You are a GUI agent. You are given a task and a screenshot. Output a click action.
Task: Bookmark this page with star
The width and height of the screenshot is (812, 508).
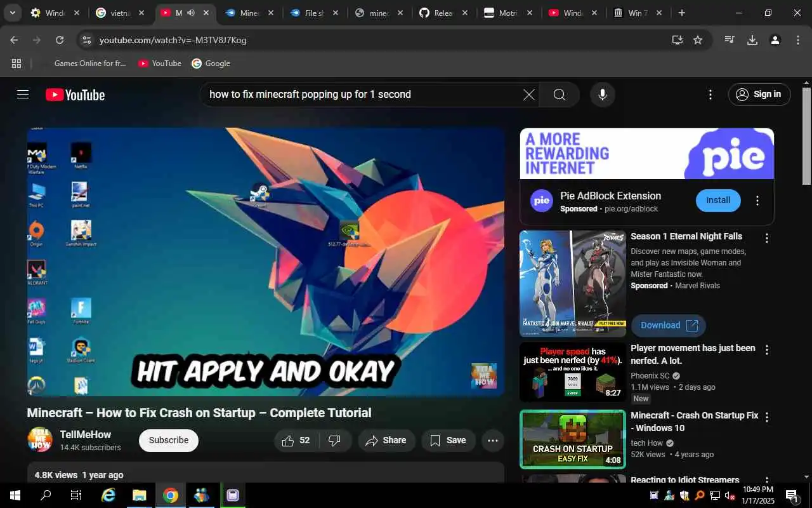(698, 40)
